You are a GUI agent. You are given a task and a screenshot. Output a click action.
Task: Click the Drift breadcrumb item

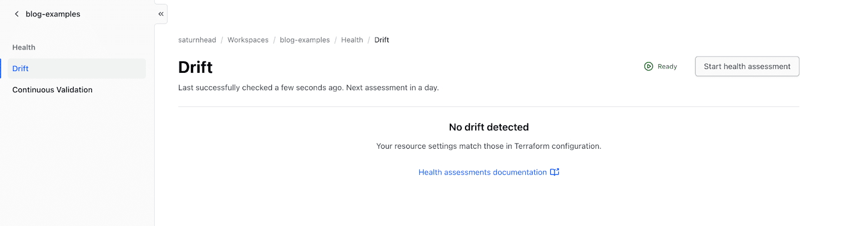pos(382,40)
